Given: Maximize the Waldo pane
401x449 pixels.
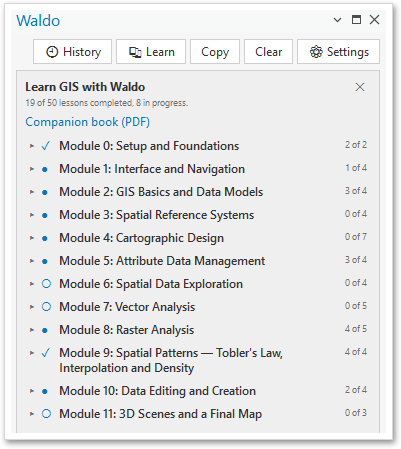Looking at the screenshot, I should point(356,20).
